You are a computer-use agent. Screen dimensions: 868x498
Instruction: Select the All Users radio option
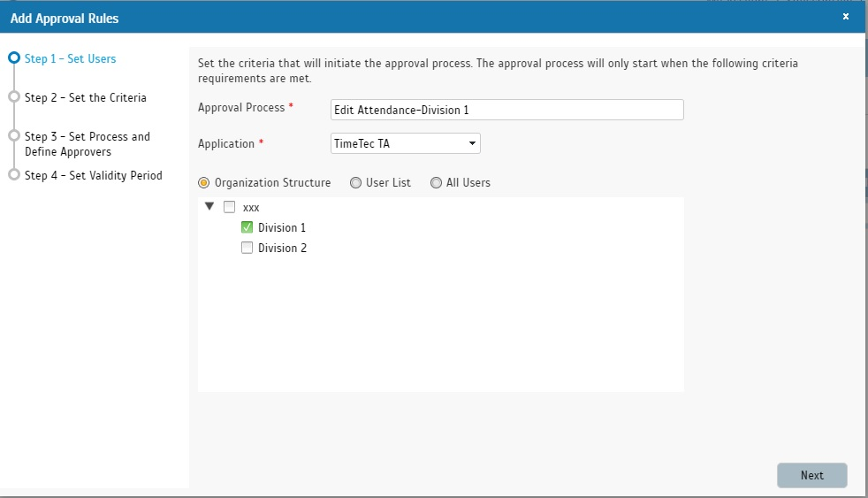pos(436,183)
